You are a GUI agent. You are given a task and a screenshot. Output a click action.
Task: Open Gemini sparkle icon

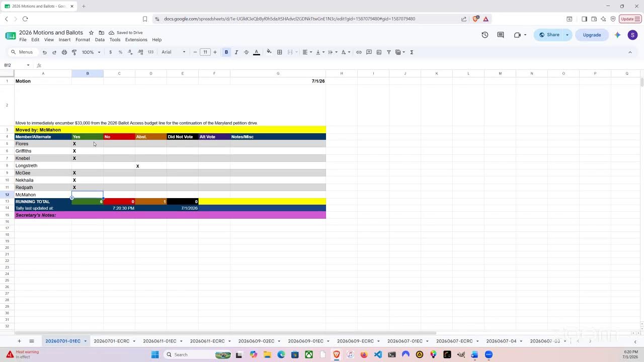pos(617,35)
